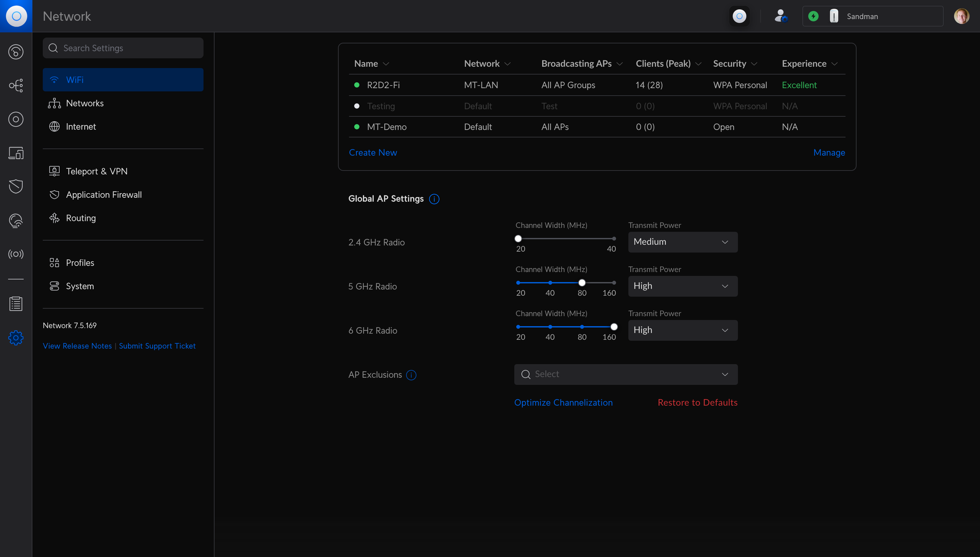Viewport: 980px width, 557px height.
Task: Open the WiFi insights radar icon
Action: pyautogui.click(x=16, y=220)
